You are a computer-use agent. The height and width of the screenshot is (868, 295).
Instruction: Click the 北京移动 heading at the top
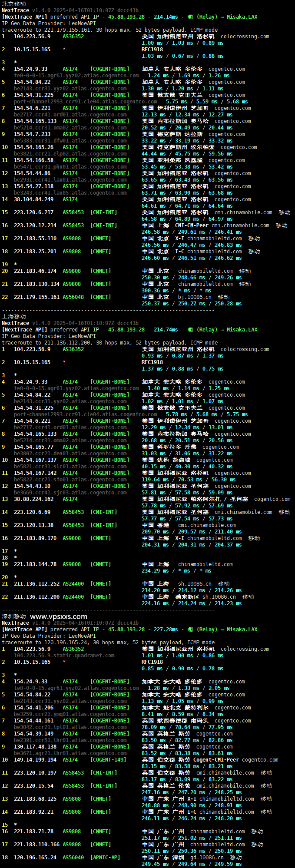pyautogui.click(x=14, y=3)
